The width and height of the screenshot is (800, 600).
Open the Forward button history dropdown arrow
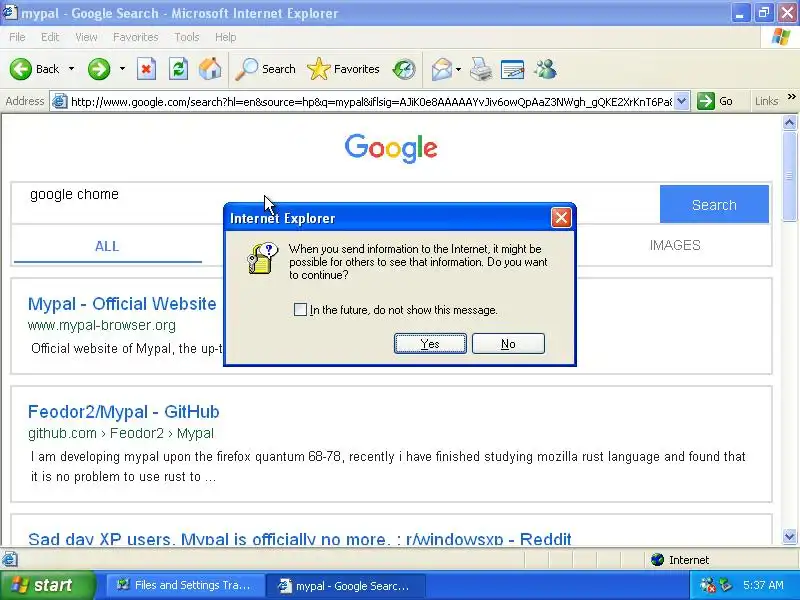pyautogui.click(x=122, y=69)
